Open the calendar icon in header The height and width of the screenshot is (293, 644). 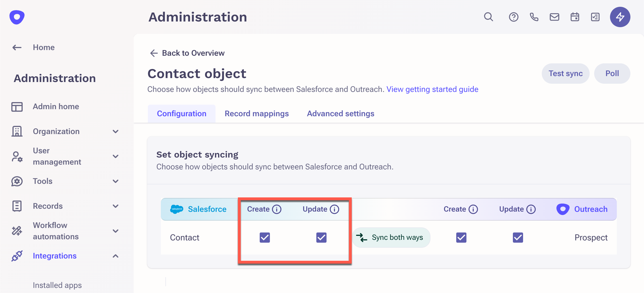575,17
